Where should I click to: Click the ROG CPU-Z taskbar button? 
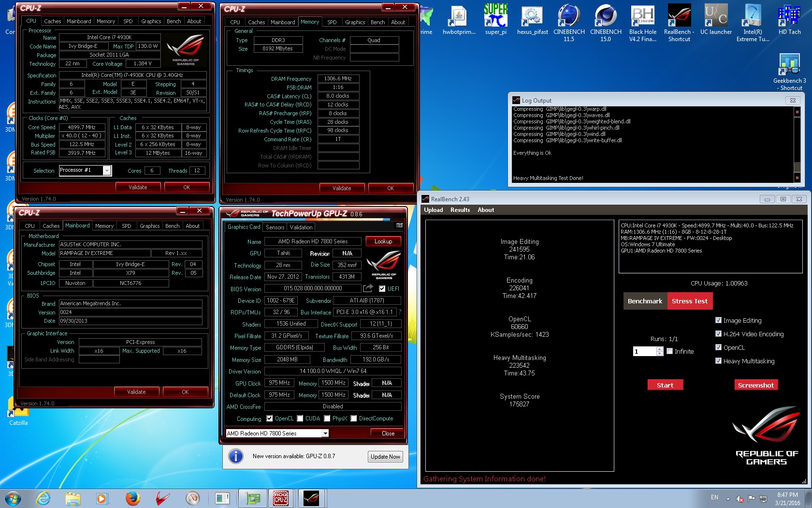[280, 498]
